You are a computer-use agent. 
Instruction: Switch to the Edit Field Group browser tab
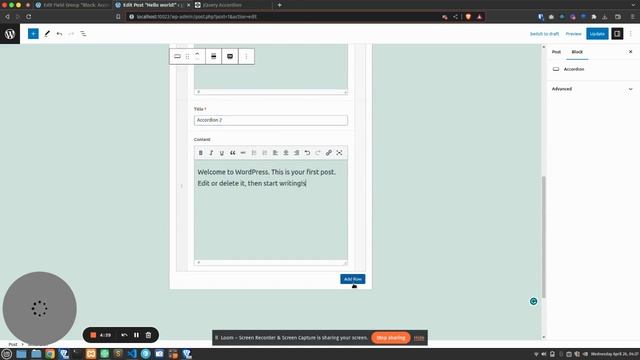73,5
